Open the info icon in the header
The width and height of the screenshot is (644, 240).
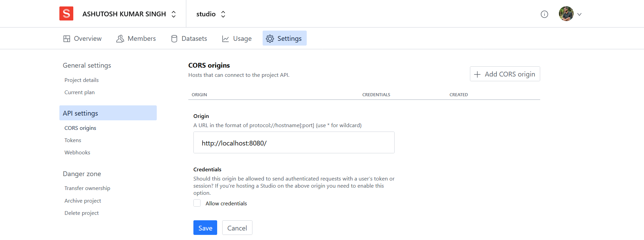pos(544,14)
